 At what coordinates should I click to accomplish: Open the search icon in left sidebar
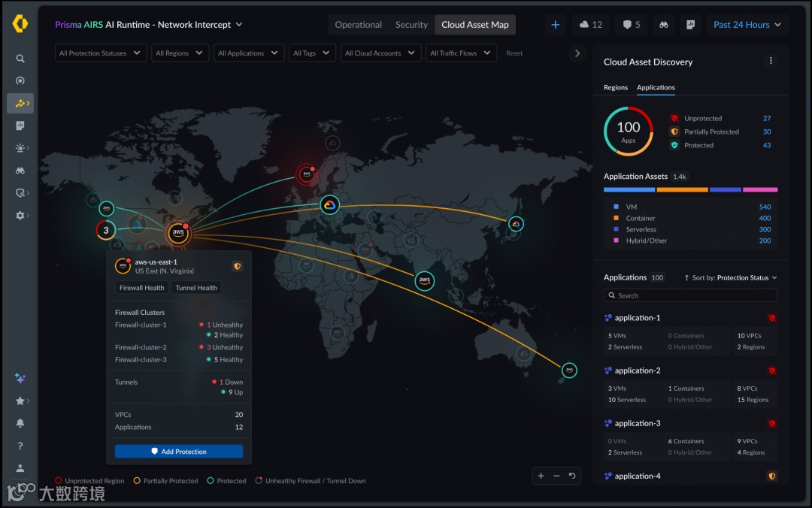pos(20,59)
